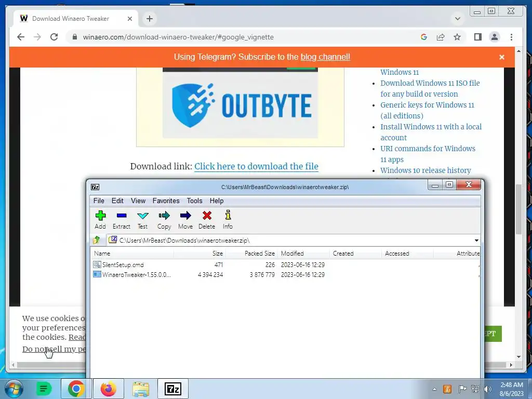Open the Tools menu in 7-Zip

tap(194, 201)
